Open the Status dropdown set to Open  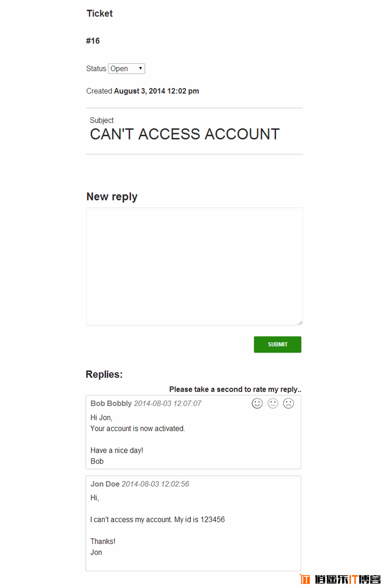pyautogui.click(x=126, y=69)
